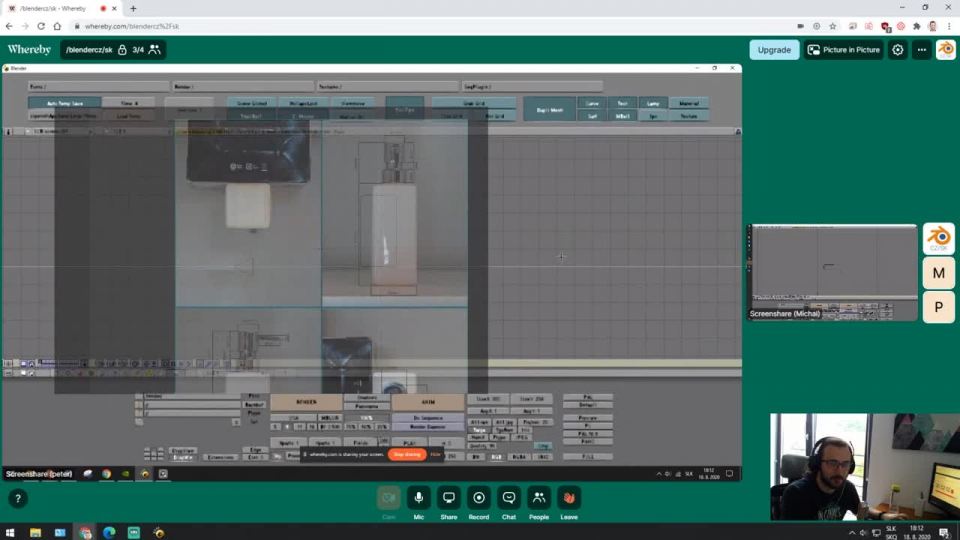Open the Chrome extensions puzzle icon

[x=917, y=26]
